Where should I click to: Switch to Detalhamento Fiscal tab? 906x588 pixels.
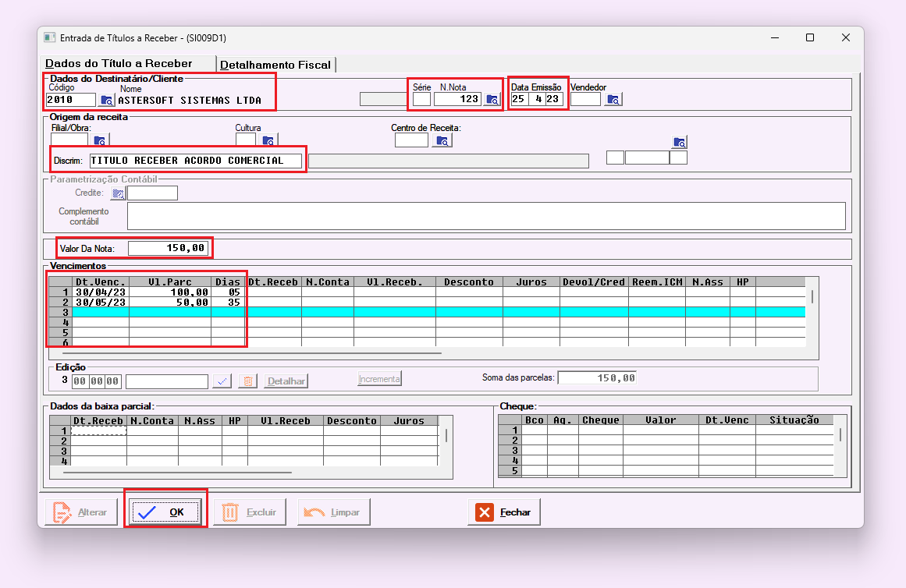(276, 65)
